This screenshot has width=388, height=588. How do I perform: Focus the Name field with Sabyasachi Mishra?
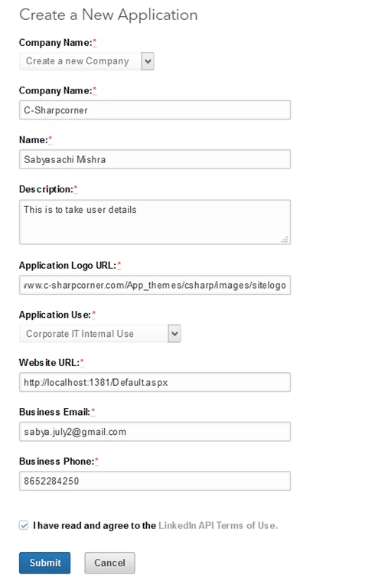pos(155,159)
